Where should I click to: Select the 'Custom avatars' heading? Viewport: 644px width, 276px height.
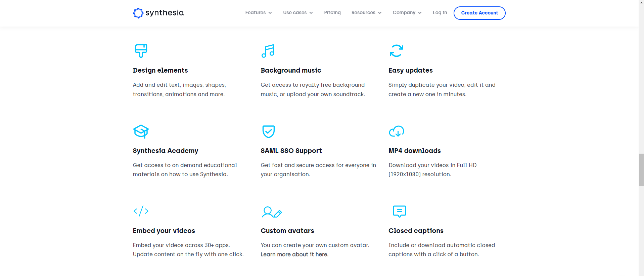[x=287, y=231]
